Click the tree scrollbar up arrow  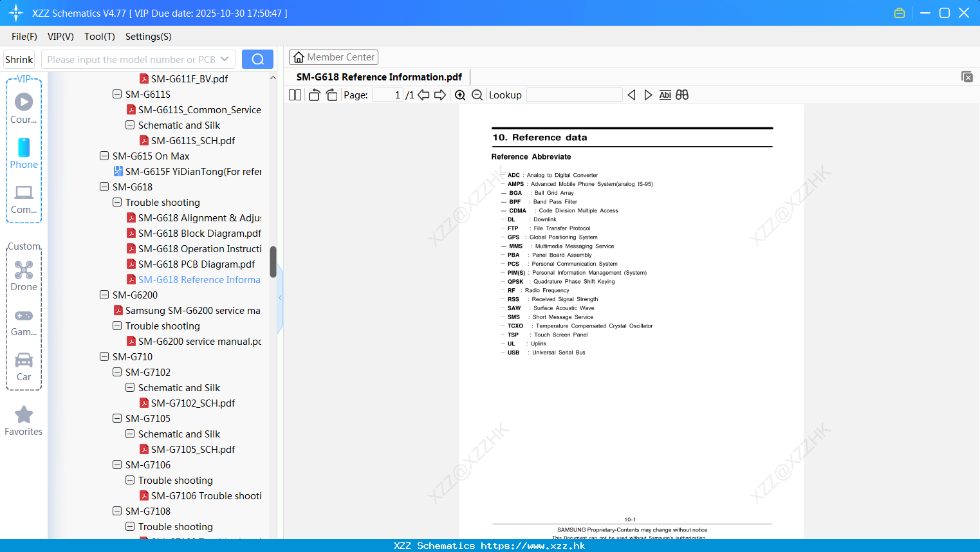(x=273, y=78)
